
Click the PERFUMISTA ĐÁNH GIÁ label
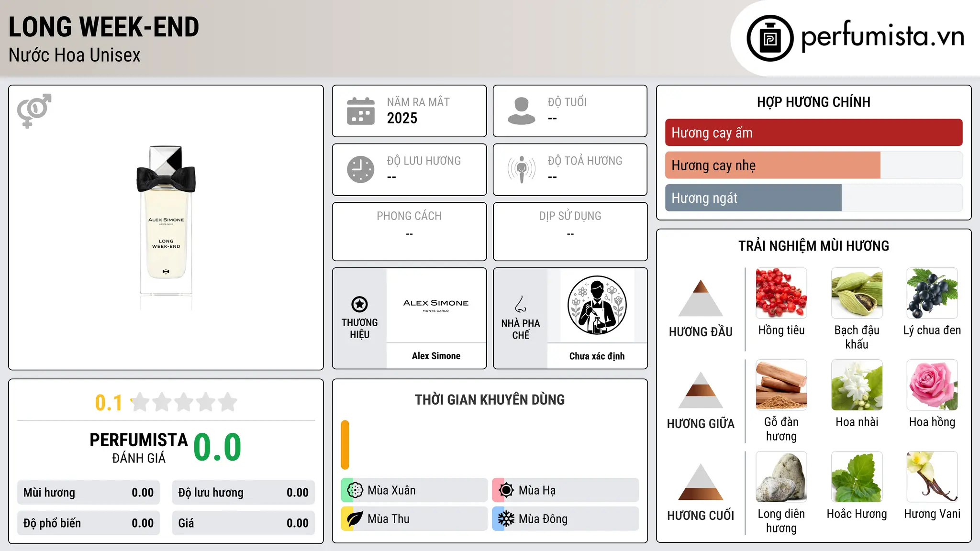(x=139, y=448)
